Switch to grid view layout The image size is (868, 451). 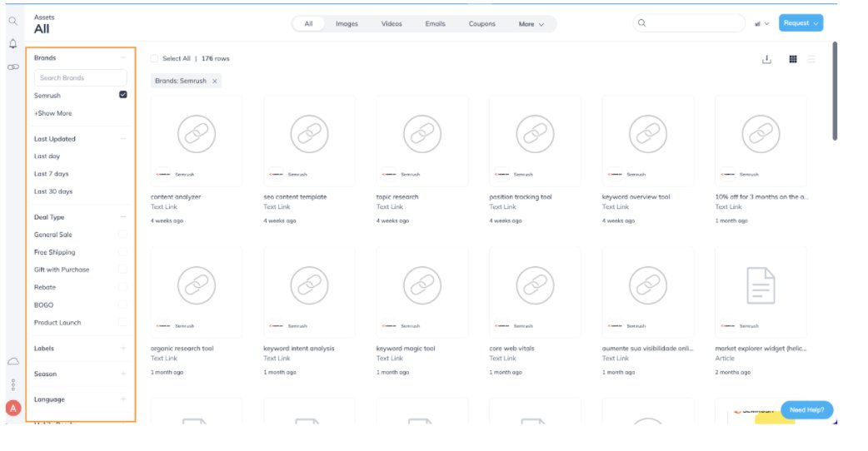793,59
